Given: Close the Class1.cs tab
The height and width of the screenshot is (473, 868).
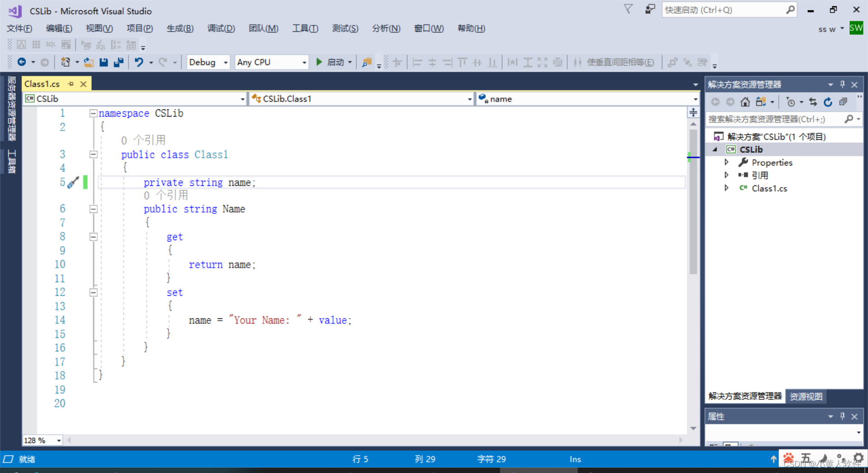Looking at the screenshot, I should [x=83, y=84].
